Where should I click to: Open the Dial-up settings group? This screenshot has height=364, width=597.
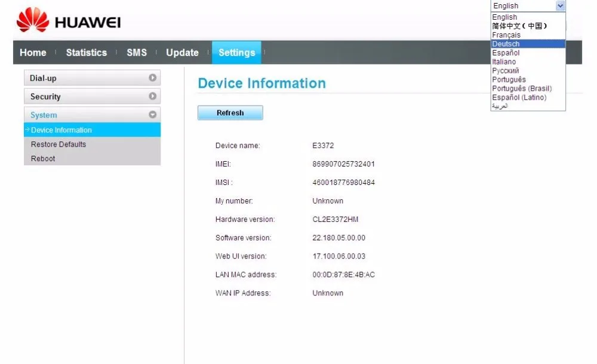pos(92,78)
